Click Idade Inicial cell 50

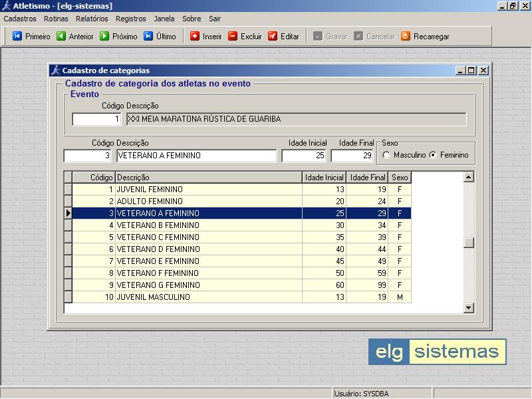[325, 273]
